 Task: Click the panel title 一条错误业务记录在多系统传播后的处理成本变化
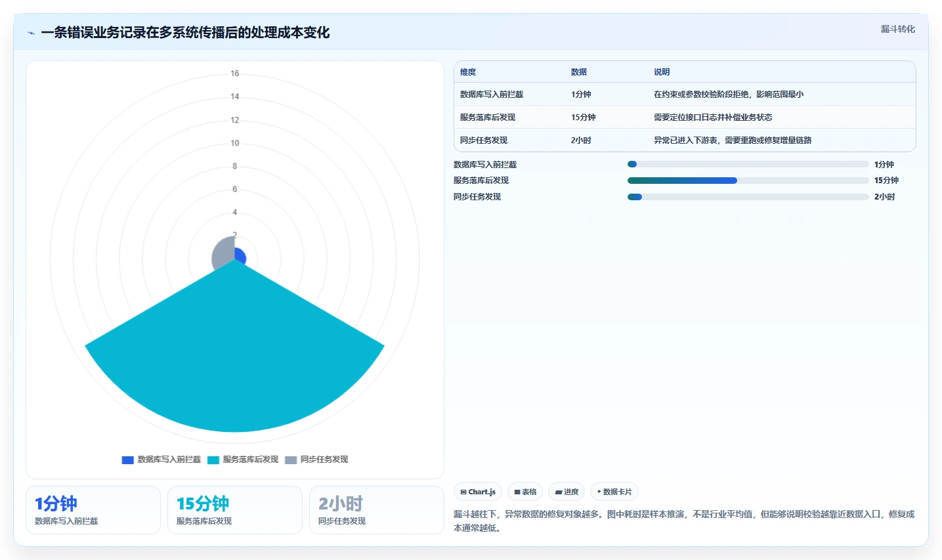pyautogui.click(x=185, y=33)
